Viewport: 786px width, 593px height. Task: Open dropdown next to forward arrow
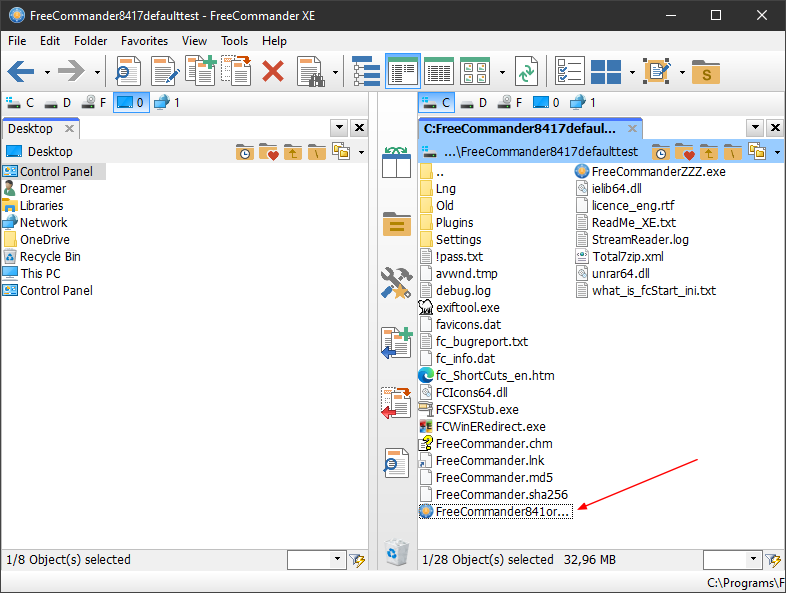tap(97, 72)
